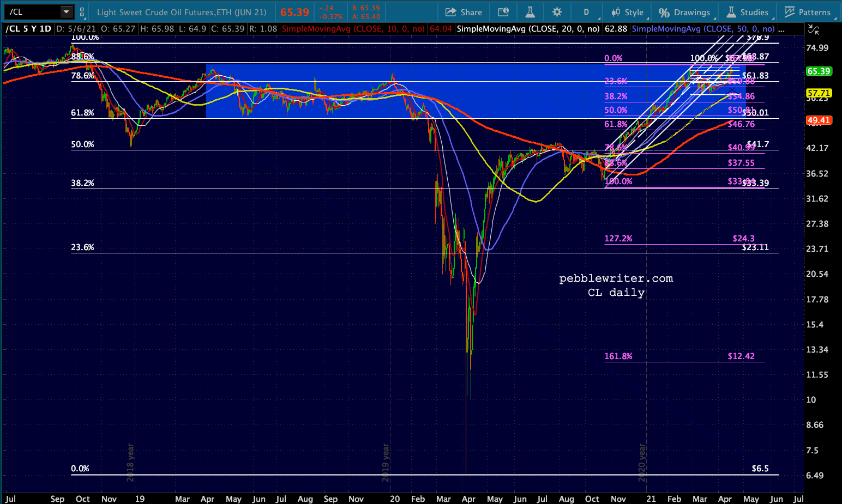Click the 21 year marker on time axis
Viewport: 842px width, 504px height.
[651, 499]
